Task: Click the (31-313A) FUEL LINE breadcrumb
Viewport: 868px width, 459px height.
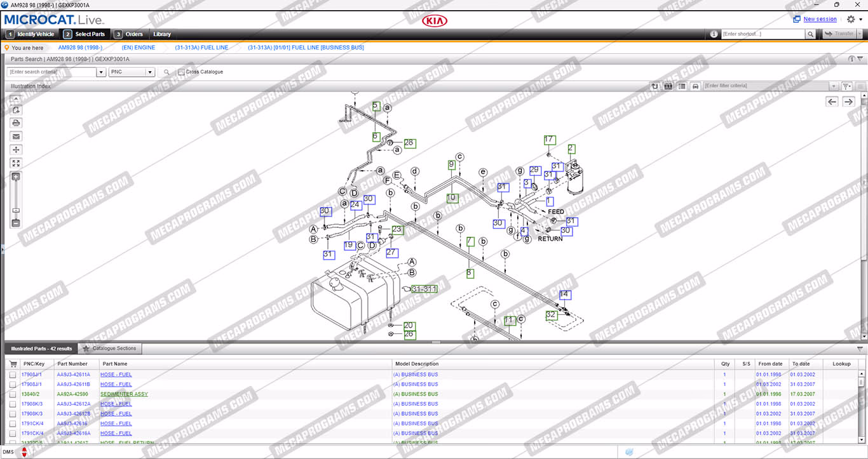Action: click(x=201, y=48)
